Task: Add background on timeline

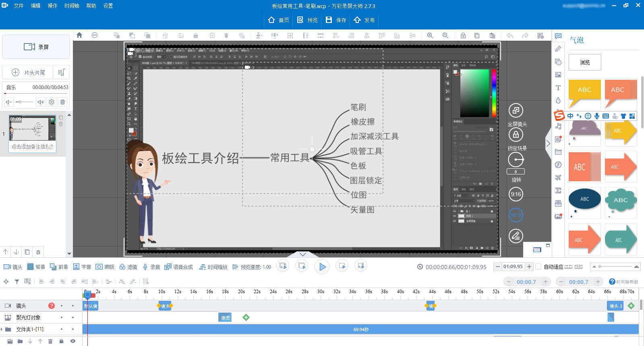Action: [36, 267]
